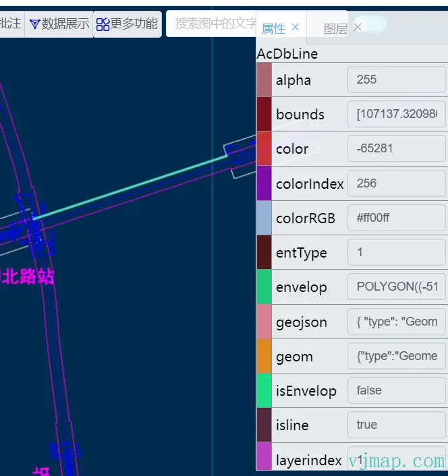The image size is (448, 476).
Task: Click the geojson property label
Action: 302,322
